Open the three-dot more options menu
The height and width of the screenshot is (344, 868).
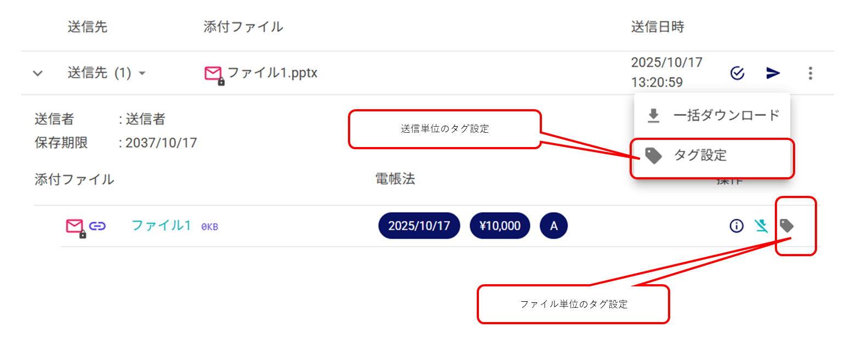tap(810, 73)
